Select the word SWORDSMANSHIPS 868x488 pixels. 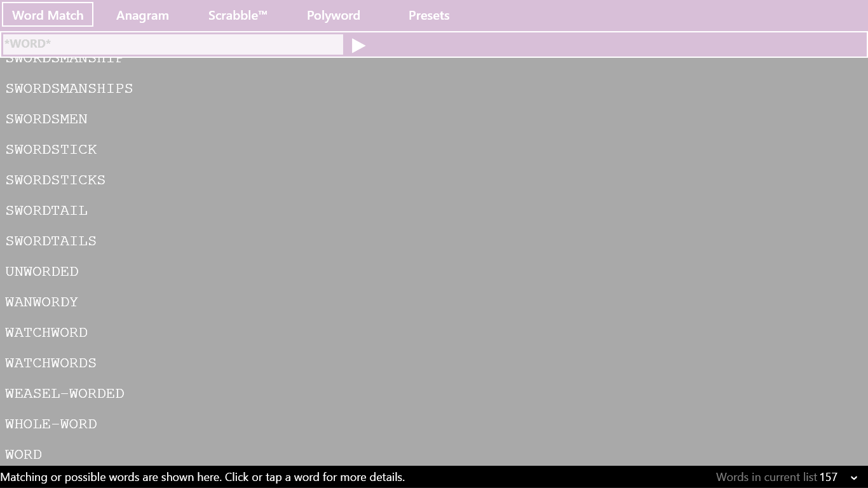click(x=69, y=88)
